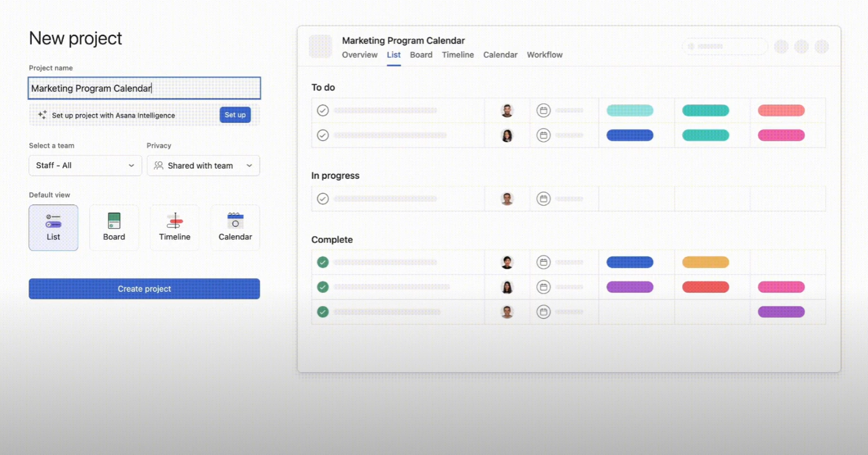
Task: Click the In progress section heading
Action: click(335, 176)
